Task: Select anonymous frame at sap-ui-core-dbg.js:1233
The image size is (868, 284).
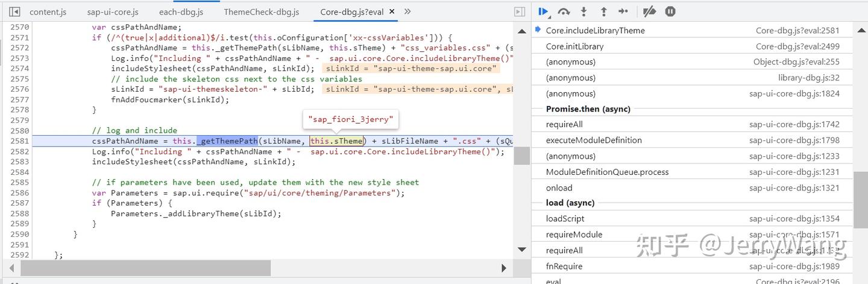Action: (692, 156)
